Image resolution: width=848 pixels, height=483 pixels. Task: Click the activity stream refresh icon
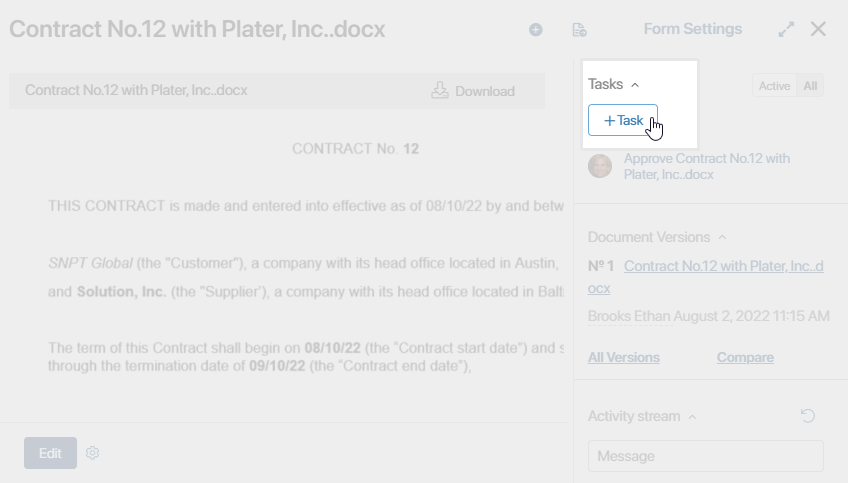(x=807, y=415)
